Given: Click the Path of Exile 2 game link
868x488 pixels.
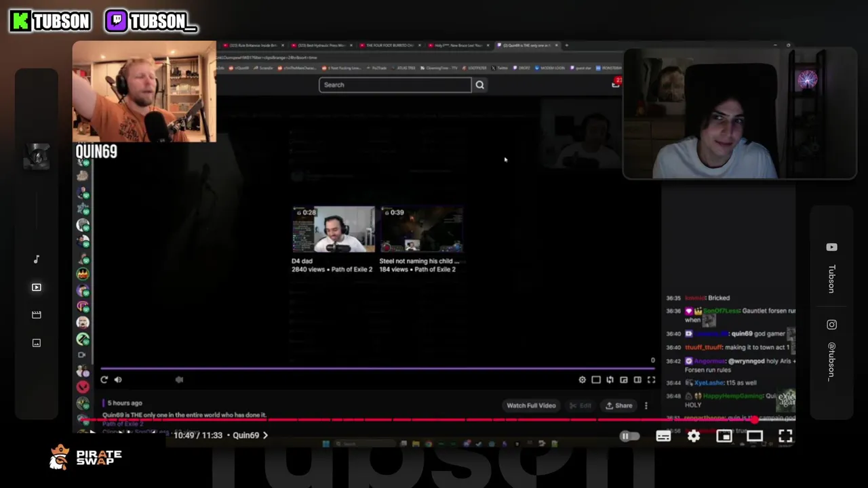Looking at the screenshot, I should (123, 424).
